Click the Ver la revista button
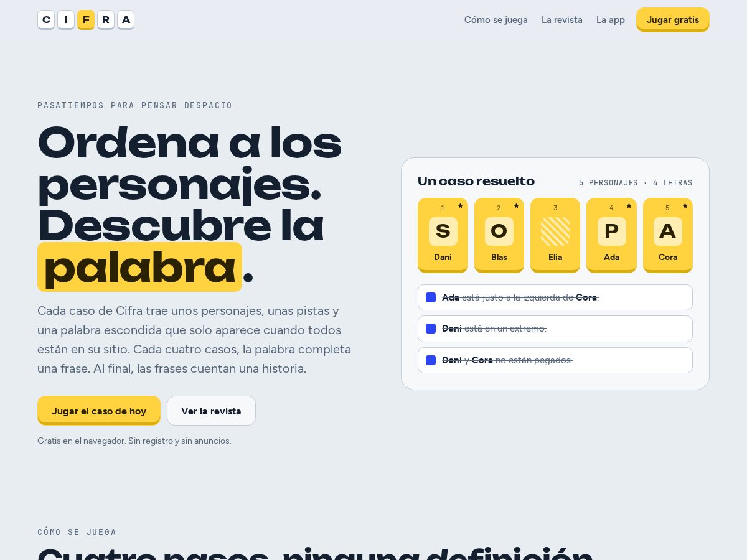The width and height of the screenshot is (747, 560). coord(211,411)
